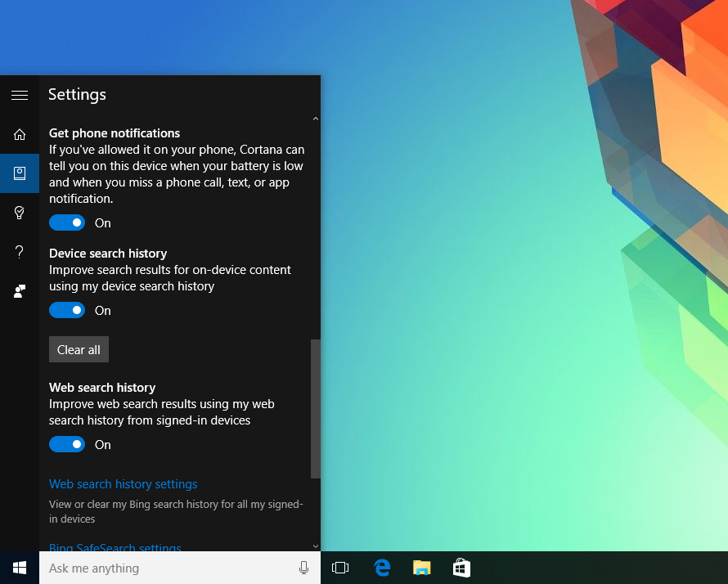
Task: Open the Windows Store from taskbar
Action: (461, 568)
